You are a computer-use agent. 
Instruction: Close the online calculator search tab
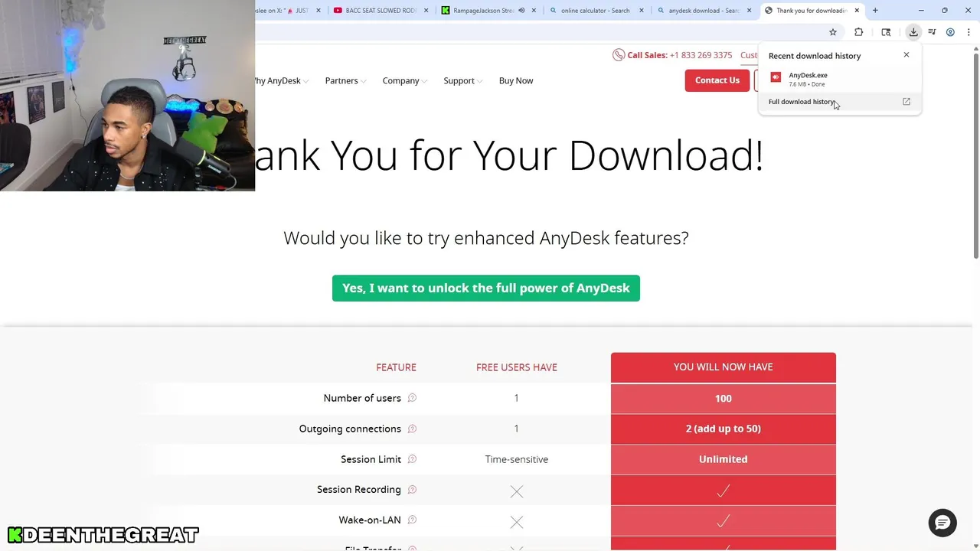642,11
